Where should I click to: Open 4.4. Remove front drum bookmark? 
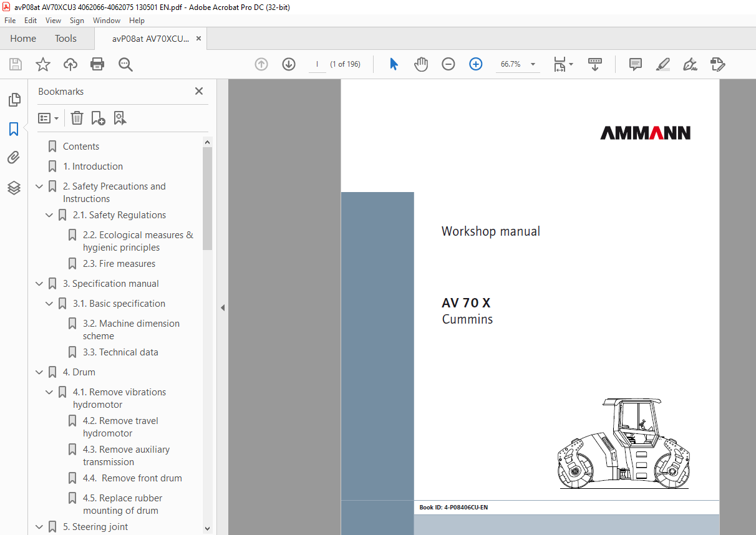coord(132,478)
